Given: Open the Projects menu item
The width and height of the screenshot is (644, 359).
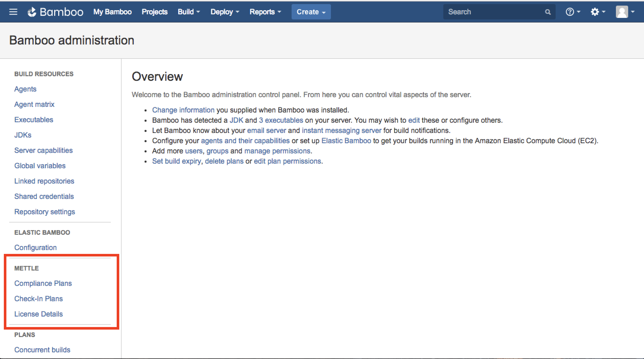Looking at the screenshot, I should 154,12.
